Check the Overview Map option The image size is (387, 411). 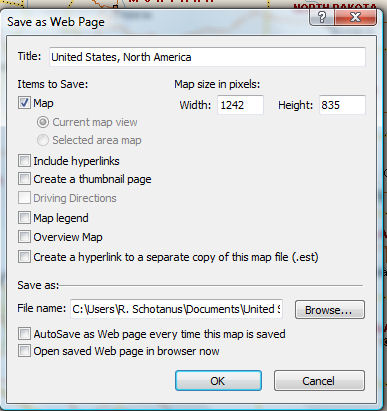(24, 237)
